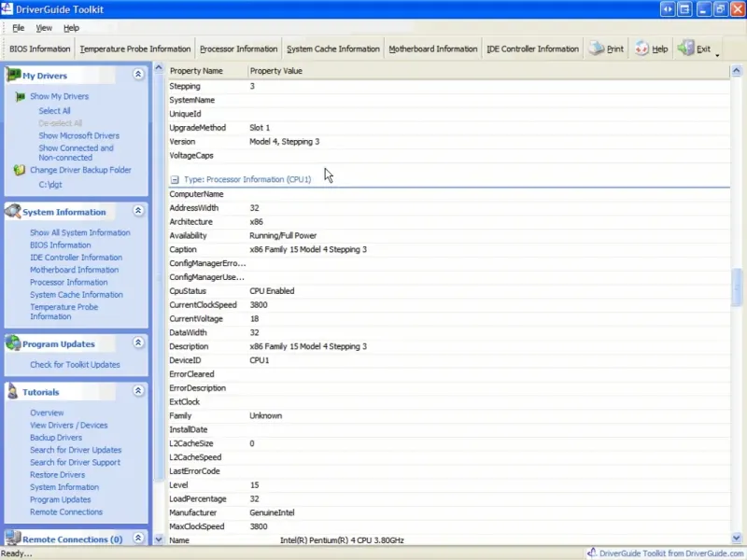Click the sidebar scroll up arrow

coord(159,67)
